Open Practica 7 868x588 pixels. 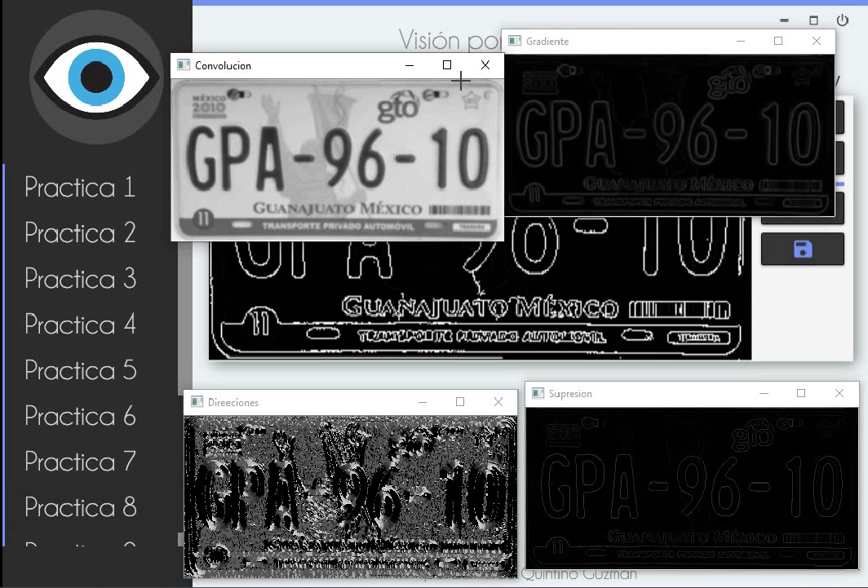80,462
